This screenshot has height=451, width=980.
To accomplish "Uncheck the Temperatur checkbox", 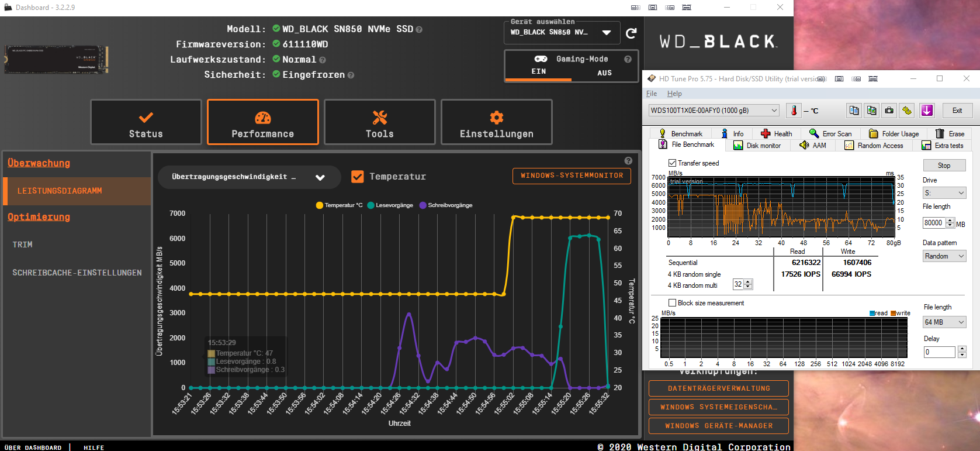I will coord(358,176).
